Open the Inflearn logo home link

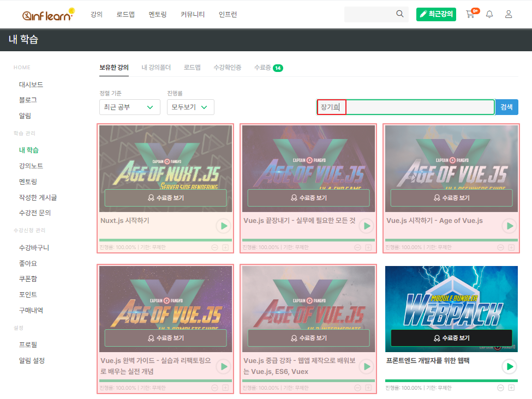click(48, 15)
